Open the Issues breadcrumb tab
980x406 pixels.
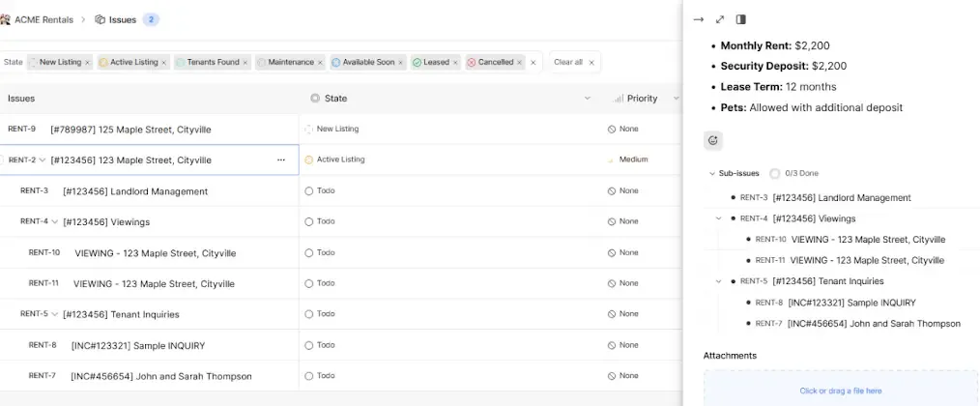pos(122,19)
